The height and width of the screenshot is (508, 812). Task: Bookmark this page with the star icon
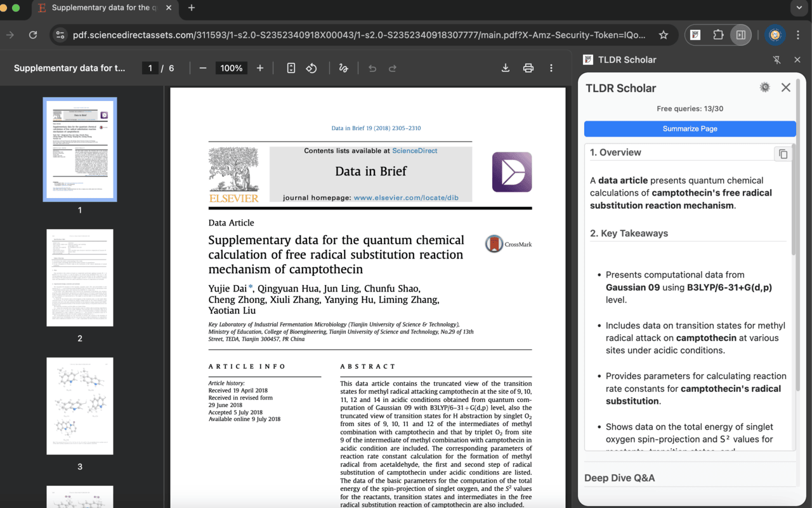(664, 35)
